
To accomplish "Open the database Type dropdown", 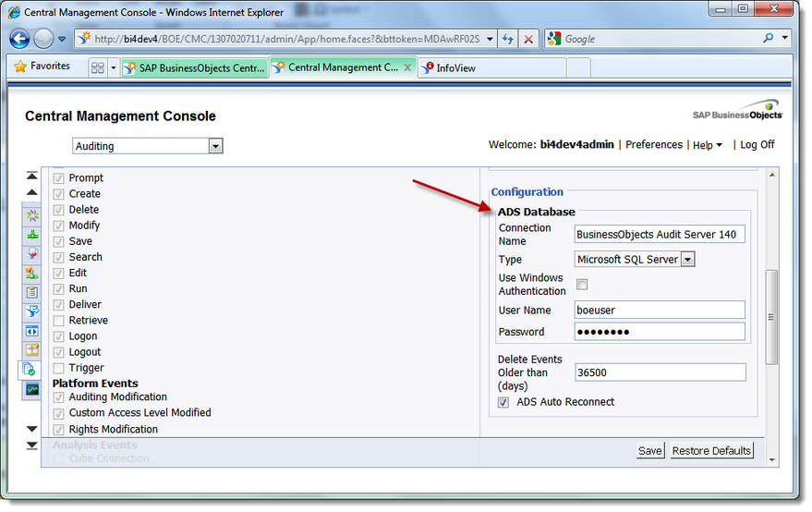I will pos(687,259).
